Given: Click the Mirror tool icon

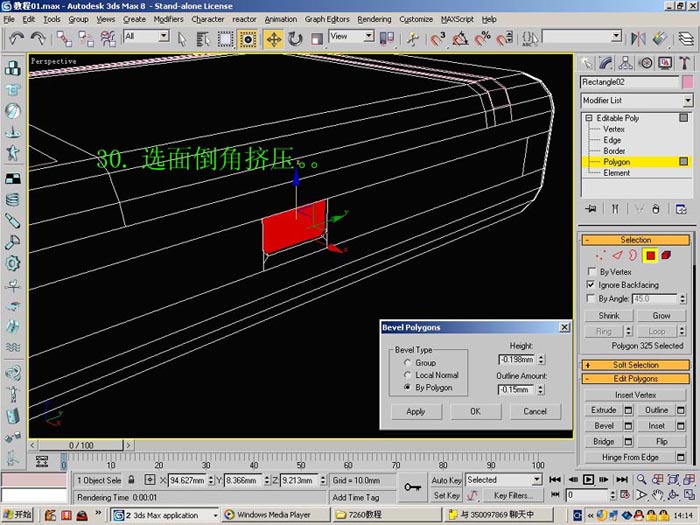Looking at the screenshot, I should (x=638, y=39).
